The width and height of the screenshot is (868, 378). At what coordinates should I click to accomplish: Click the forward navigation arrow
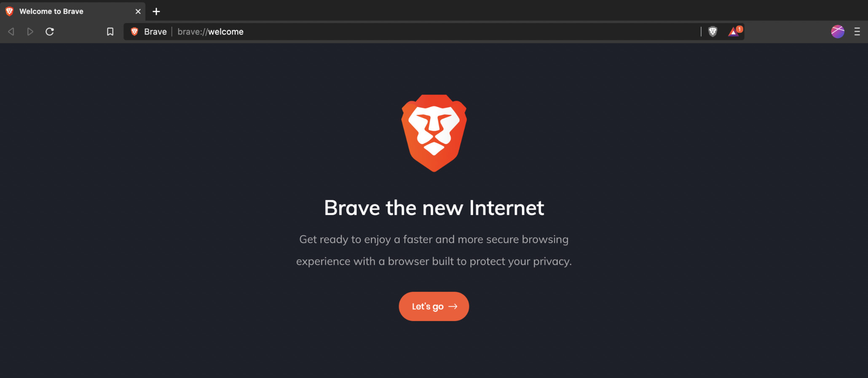[x=30, y=32]
